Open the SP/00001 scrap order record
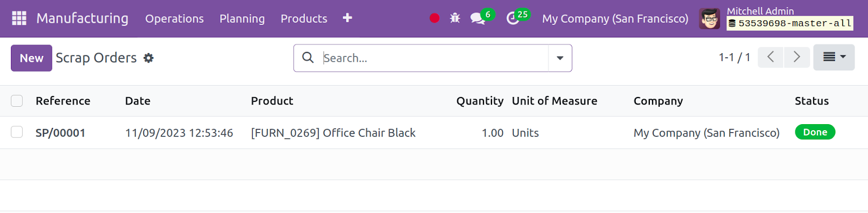 click(60, 133)
